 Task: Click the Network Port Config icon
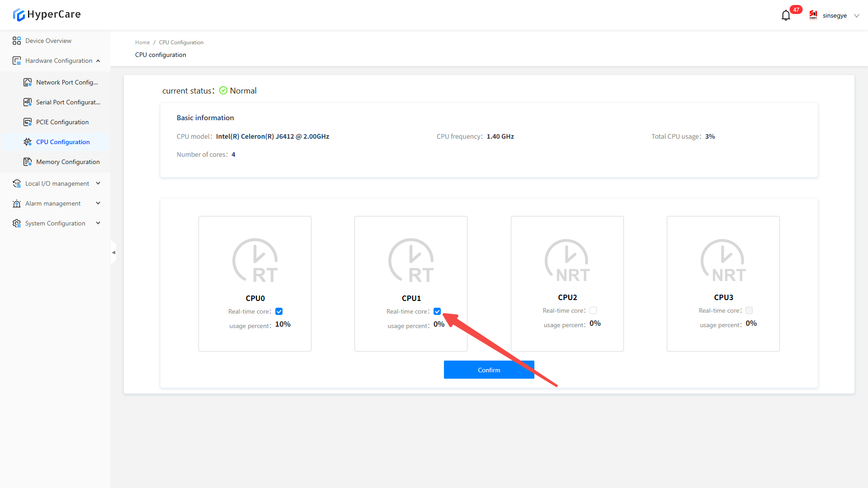pyautogui.click(x=28, y=82)
